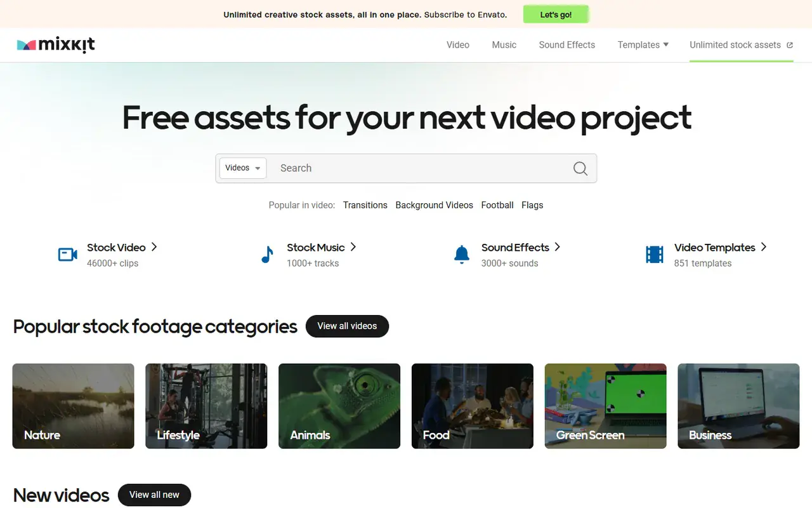Click the Stock Music heading

tap(316, 248)
